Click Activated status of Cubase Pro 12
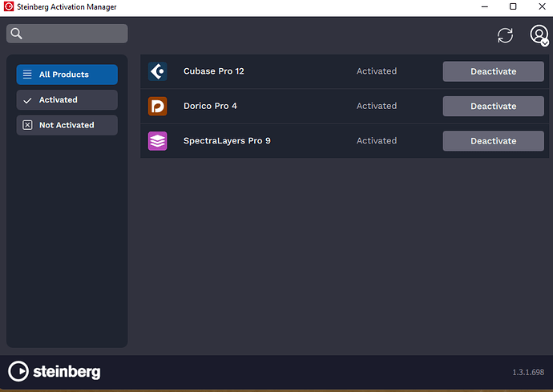This screenshot has height=392, width=553. (377, 71)
